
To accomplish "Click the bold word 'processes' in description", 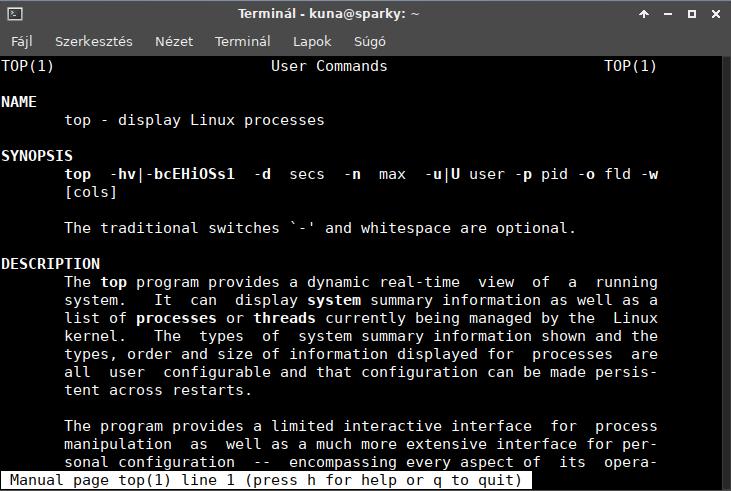I will pyautogui.click(x=176, y=318).
